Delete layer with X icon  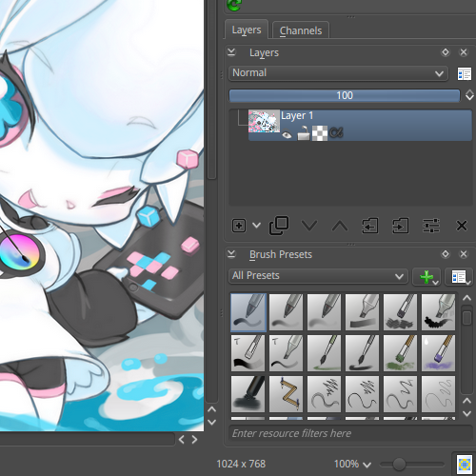point(462,226)
